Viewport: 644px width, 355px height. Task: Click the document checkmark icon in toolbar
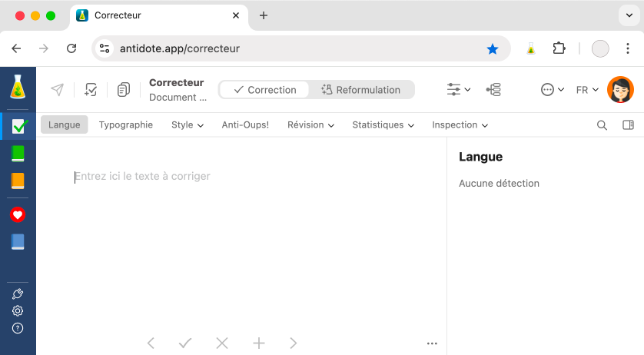(x=91, y=90)
